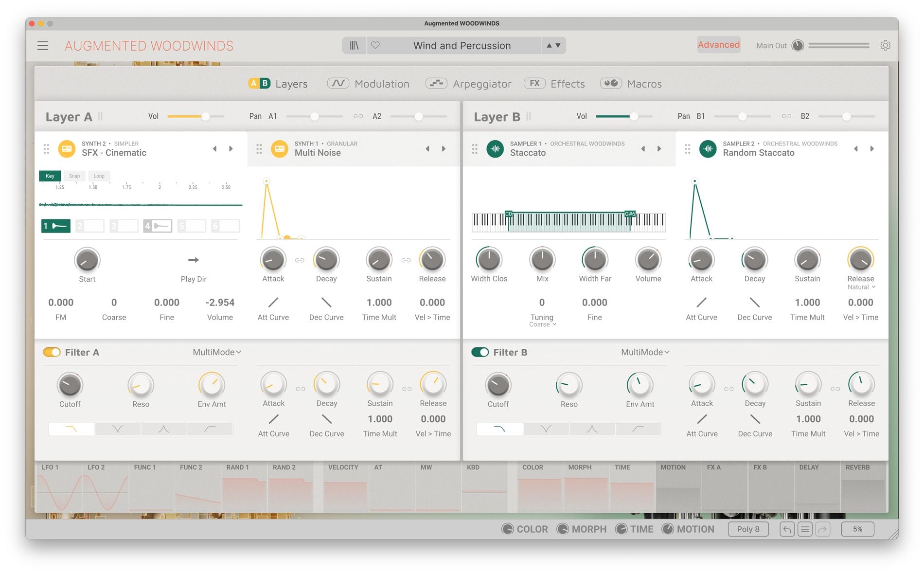Image resolution: width=924 pixels, height=573 pixels.
Task: Adjust the Layer A Vol slider
Action: (x=196, y=116)
